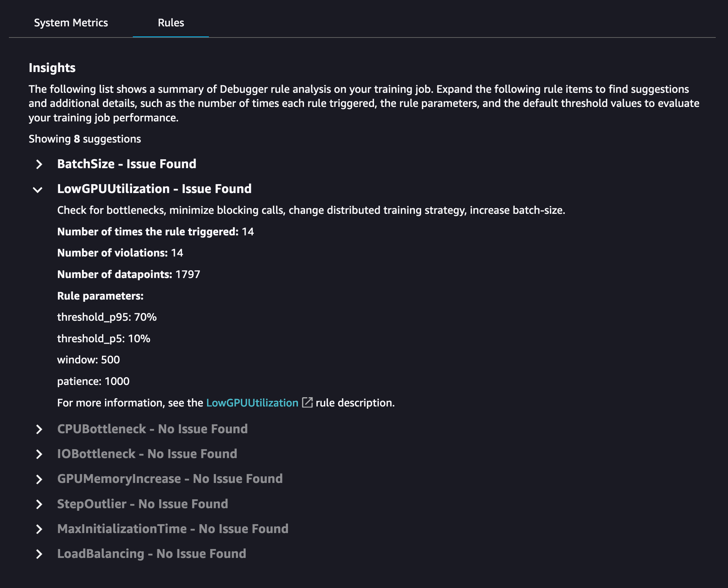Select the Rules tab
728x588 pixels.
(x=171, y=23)
